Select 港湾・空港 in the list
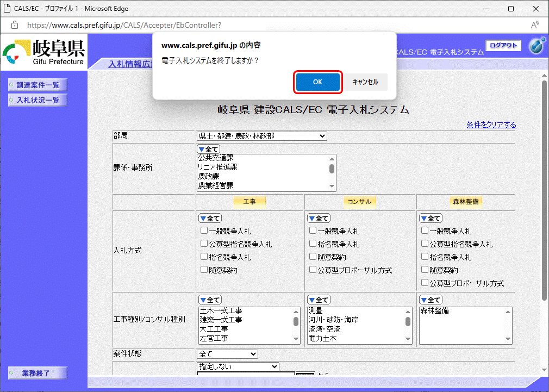Image resolution: width=549 pixels, height=392 pixels. pos(325,329)
